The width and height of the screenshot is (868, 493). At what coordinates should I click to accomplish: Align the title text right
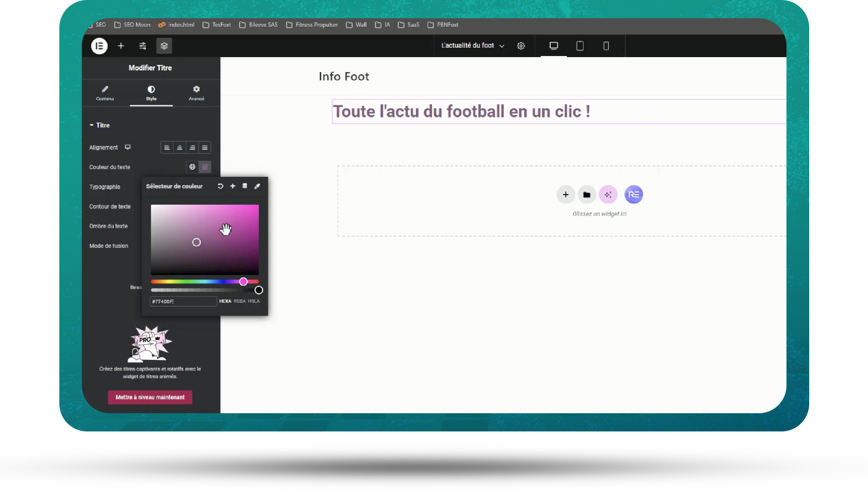tap(192, 148)
